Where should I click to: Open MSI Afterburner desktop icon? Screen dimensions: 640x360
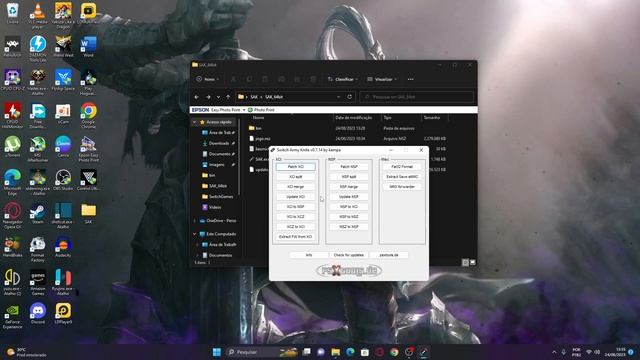coord(38,149)
